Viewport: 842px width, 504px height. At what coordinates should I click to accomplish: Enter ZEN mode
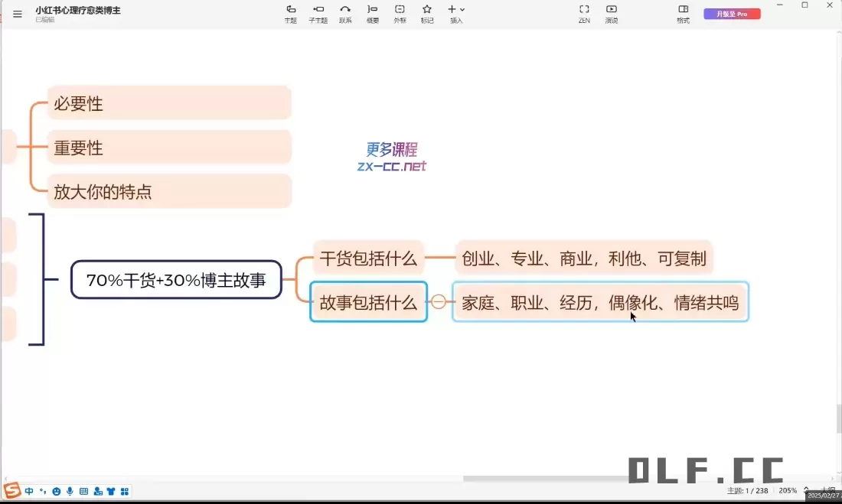pyautogui.click(x=584, y=14)
